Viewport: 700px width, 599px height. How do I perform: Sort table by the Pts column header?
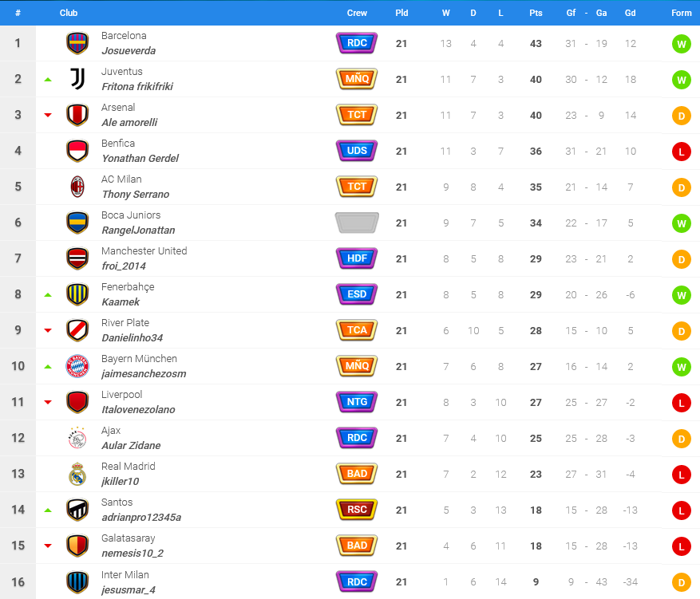click(536, 13)
